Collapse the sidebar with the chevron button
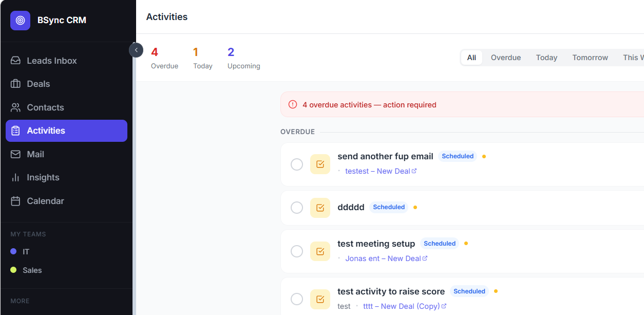Screen dimensions: 644x315 (136, 50)
